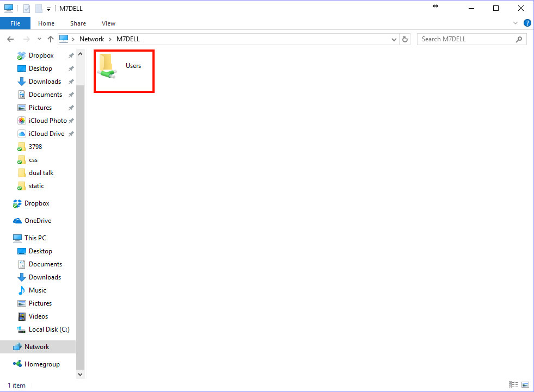534x392 pixels.
Task: Select Network in navigation pane
Action: tap(36, 347)
